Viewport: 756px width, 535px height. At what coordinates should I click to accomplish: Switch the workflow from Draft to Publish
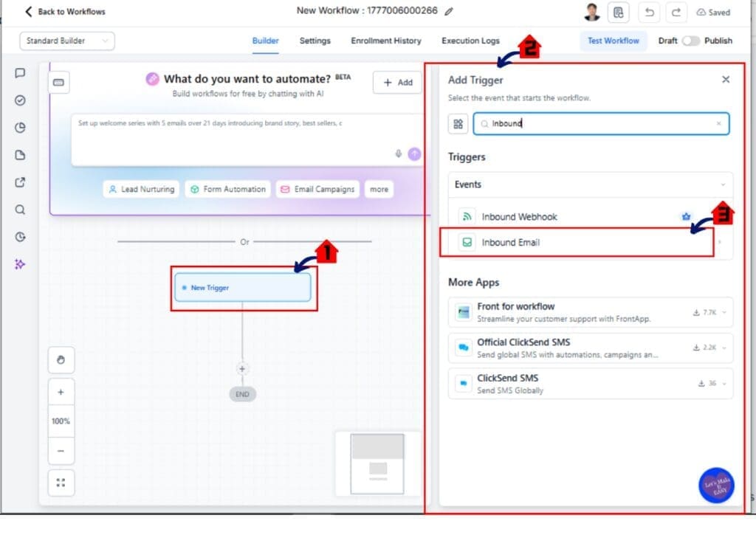(x=692, y=42)
